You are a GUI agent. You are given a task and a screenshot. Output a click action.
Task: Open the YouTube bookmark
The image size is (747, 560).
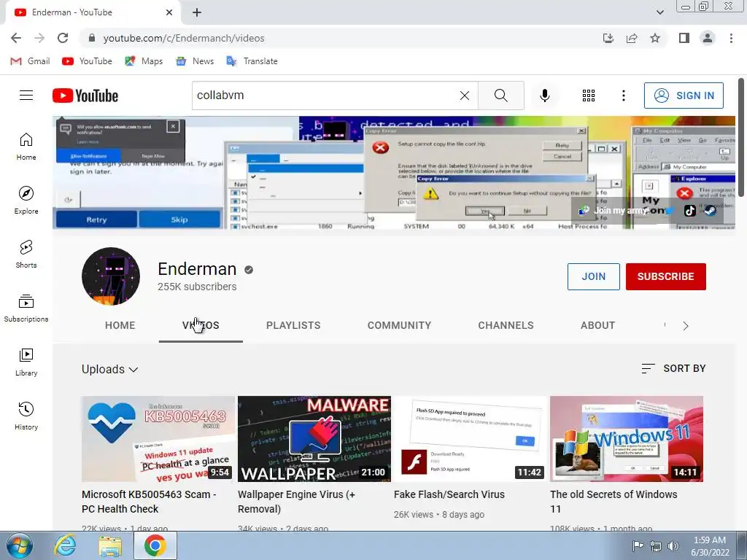[88, 61]
